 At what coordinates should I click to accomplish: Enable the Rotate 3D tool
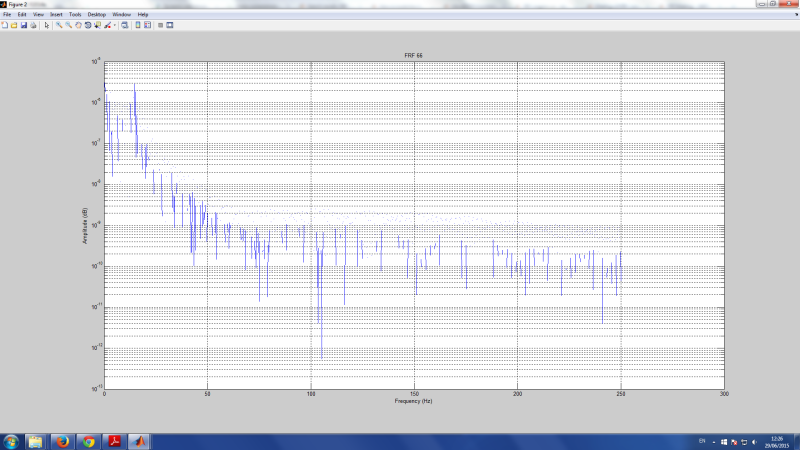88,25
